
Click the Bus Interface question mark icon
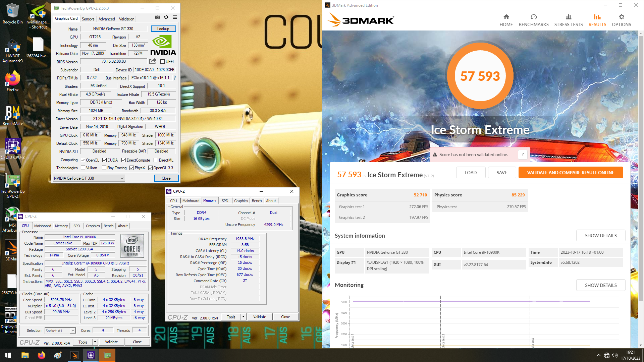pyautogui.click(x=174, y=78)
